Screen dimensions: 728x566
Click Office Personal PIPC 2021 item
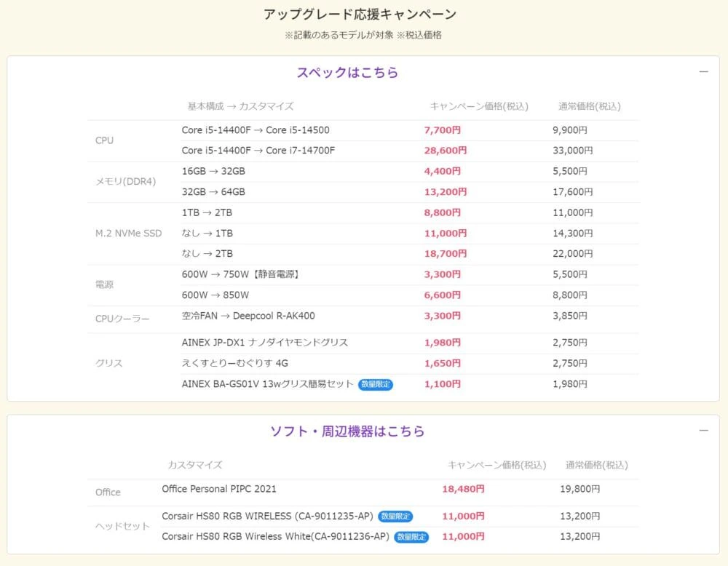click(219, 490)
